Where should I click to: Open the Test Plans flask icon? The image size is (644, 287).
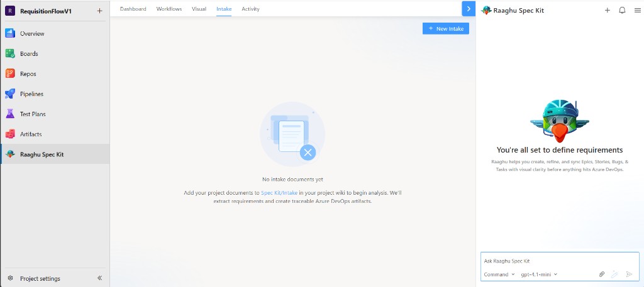(x=10, y=114)
